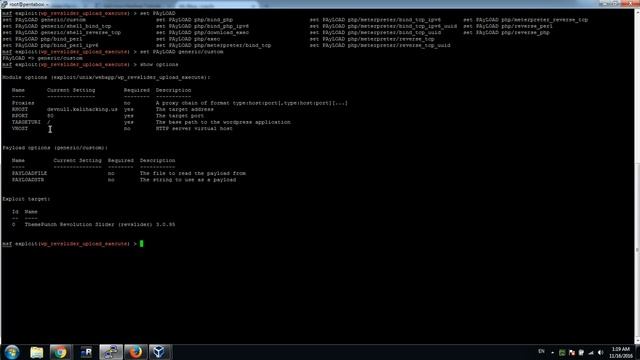This screenshot has width=640, height=360.
Task: Click the PAYLOADFILE payload option
Action: pos(29,173)
